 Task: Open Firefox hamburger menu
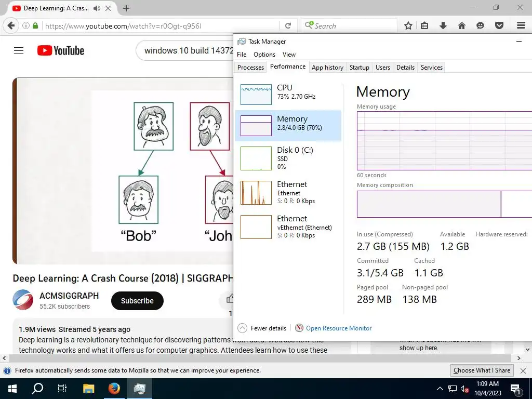tap(521, 26)
